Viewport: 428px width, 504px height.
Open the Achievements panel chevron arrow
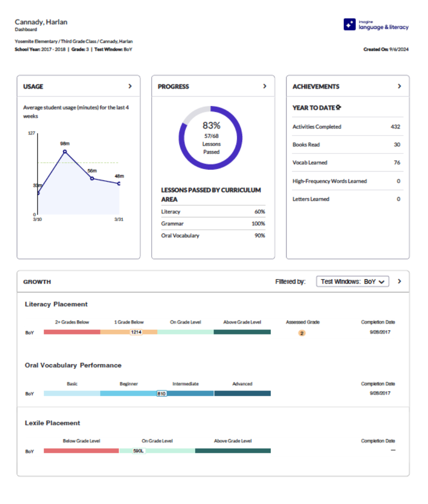(399, 86)
